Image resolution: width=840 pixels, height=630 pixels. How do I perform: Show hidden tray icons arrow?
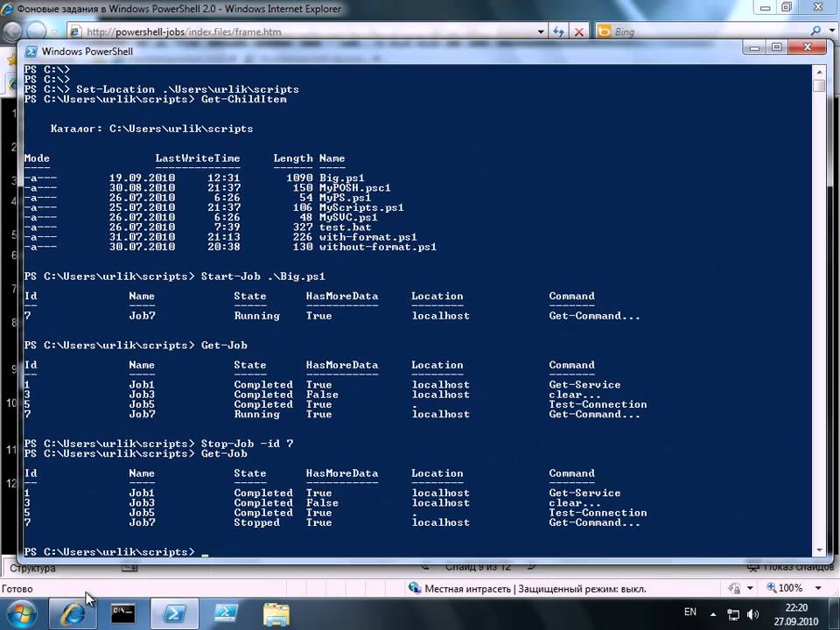pos(713,614)
